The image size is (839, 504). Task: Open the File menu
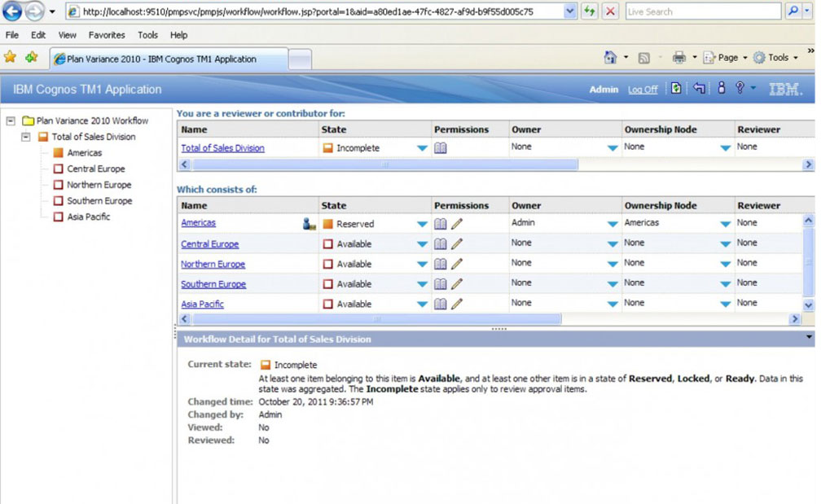tap(11, 35)
